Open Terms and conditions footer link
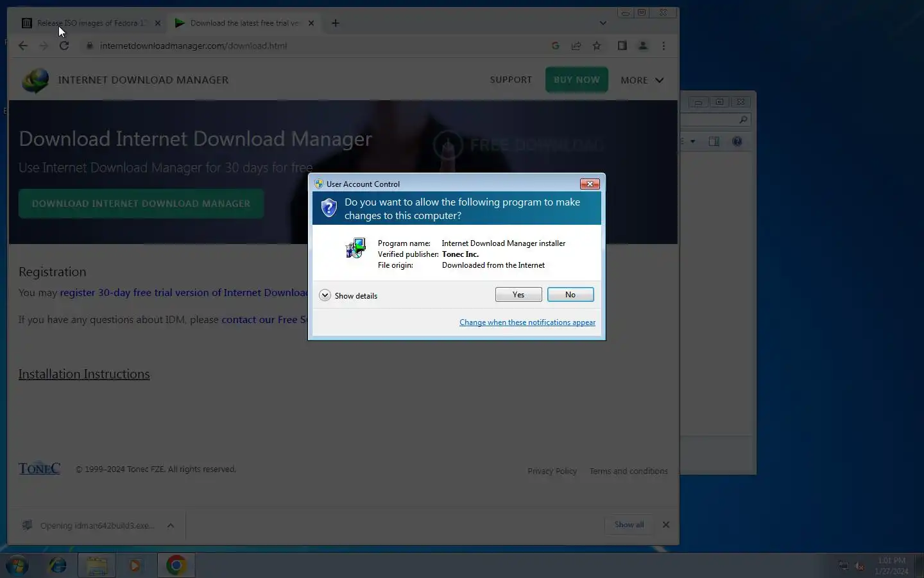The image size is (924, 578). click(x=628, y=471)
